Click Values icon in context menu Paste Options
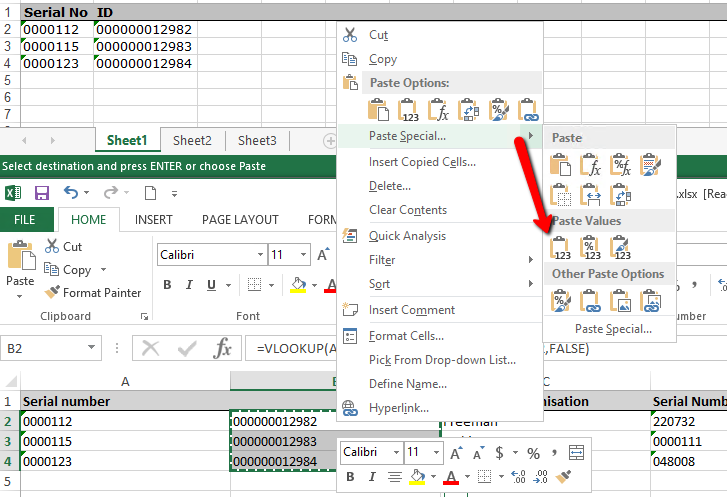Viewport: 727px width, 497px height. coord(408,110)
